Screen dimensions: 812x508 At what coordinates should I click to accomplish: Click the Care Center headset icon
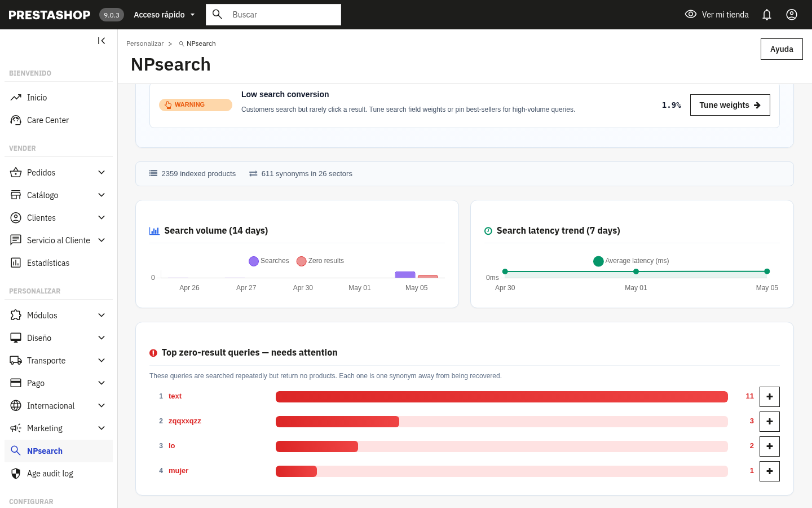(x=16, y=120)
